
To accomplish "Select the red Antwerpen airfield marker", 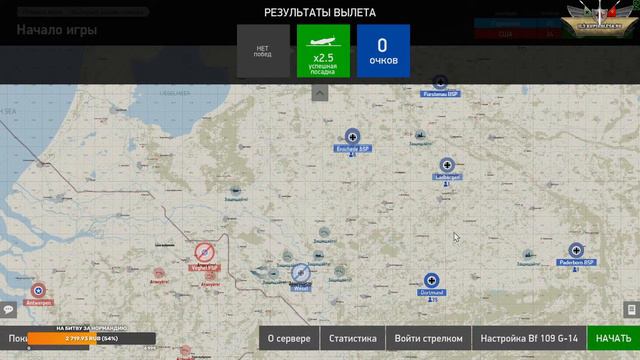I will coord(38,291).
